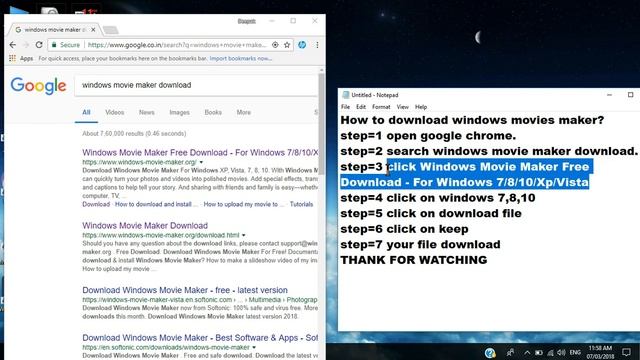Click the green Secure padlock icon
This screenshot has width=640, height=360.
tap(54, 45)
